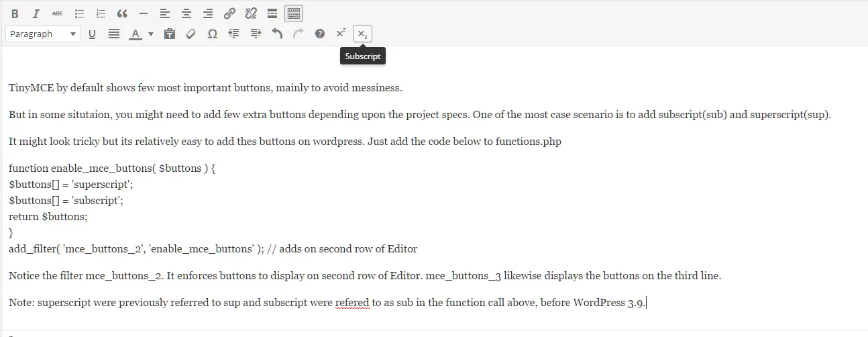Click the 'return $buttons;' line
This screenshot has width=868, height=337.
tap(48, 217)
